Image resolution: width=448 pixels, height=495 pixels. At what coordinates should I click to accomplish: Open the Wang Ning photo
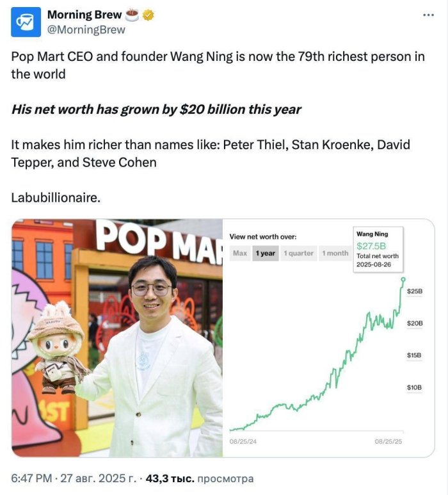(117, 338)
